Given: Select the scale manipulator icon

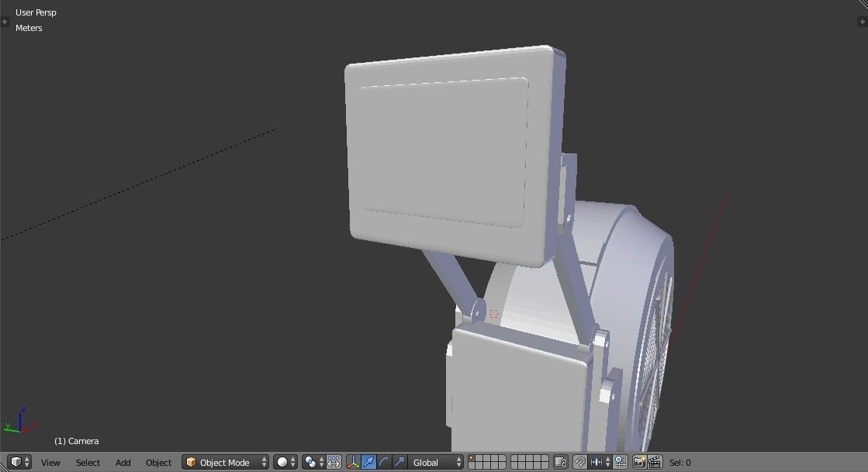Looking at the screenshot, I should point(399,462).
